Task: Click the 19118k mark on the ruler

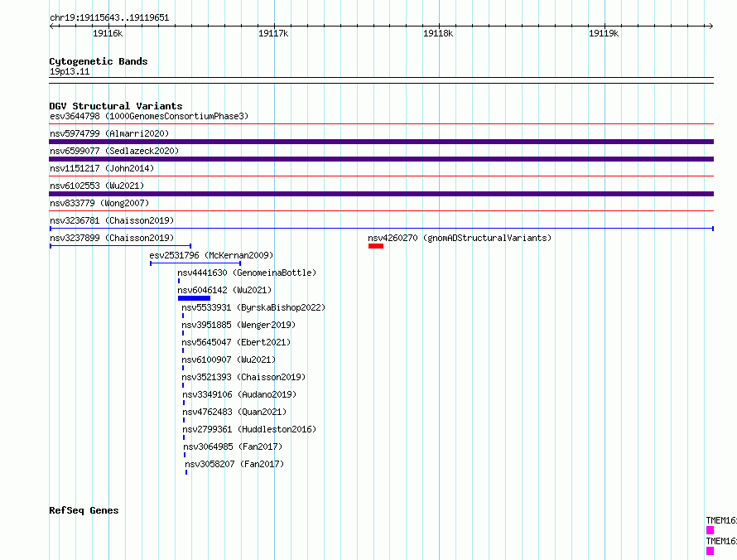Action: click(x=438, y=33)
